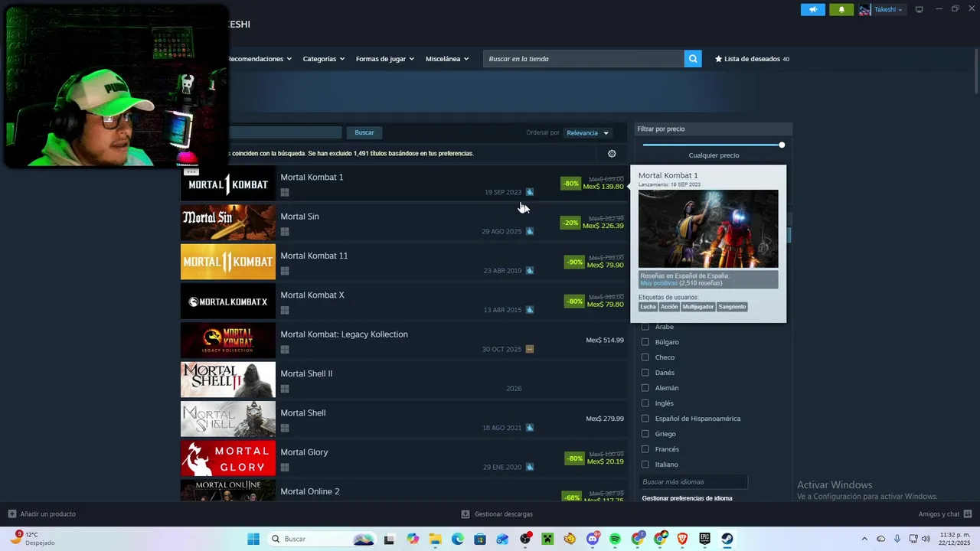The image size is (980, 551).
Task: Click the Lucha user tag
Action: (648, 307)
